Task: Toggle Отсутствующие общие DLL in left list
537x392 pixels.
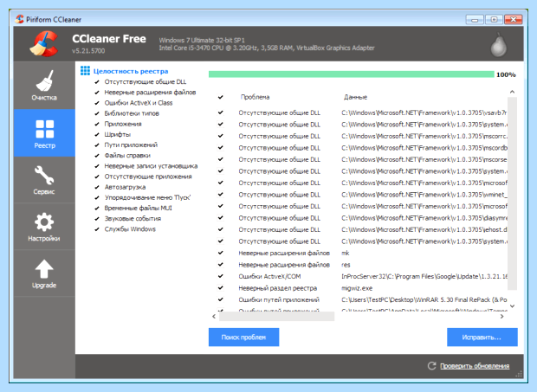Action: click(97, 81)
